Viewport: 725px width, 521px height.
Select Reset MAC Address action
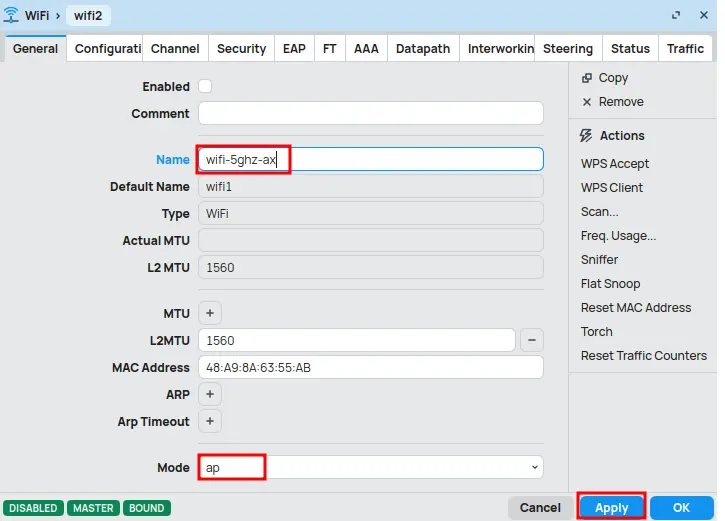tap(635, 308)
